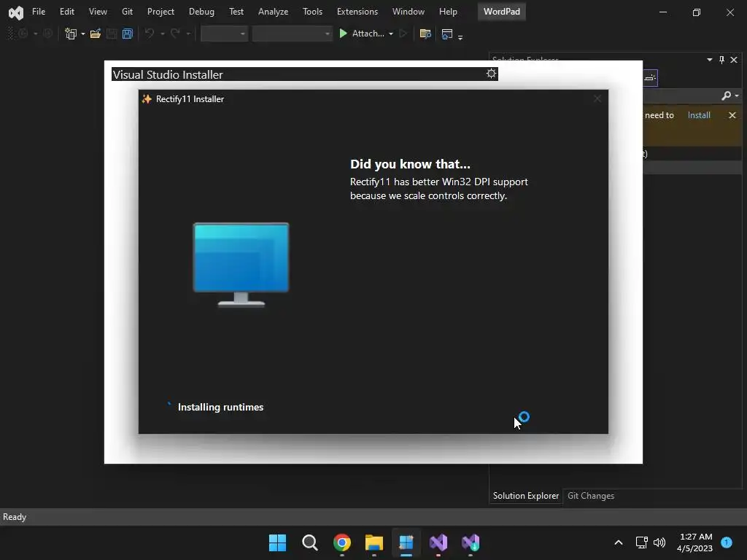Open the Extensions menu

tap(357, 12)
